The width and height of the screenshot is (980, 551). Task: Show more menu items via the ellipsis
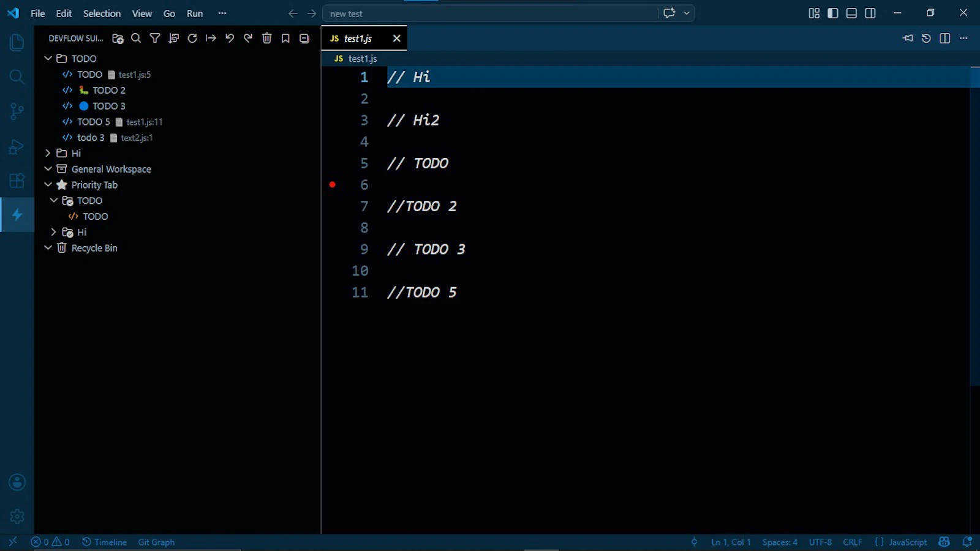click(x=222, y=13)
